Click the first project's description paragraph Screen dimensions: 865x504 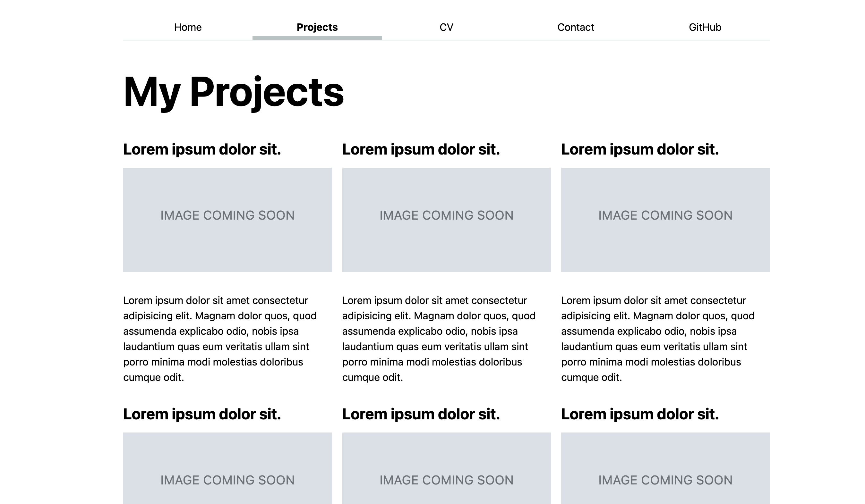pos(220,339)
